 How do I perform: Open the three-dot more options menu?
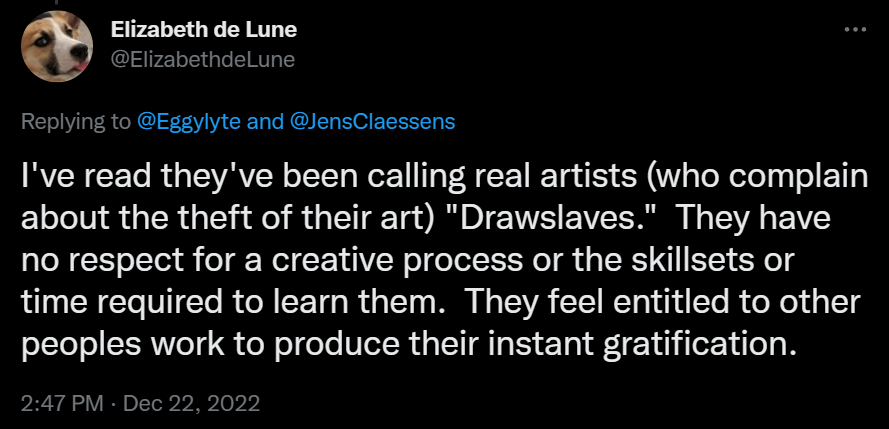pyautogui.click(x=855, y=29)
